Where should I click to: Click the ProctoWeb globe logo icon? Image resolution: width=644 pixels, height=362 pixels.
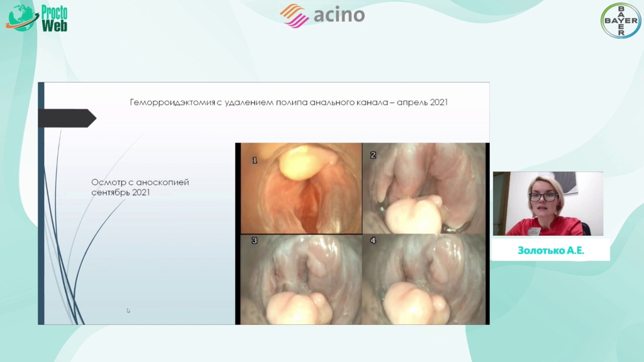pyautogui.click(x=21, y=18)
